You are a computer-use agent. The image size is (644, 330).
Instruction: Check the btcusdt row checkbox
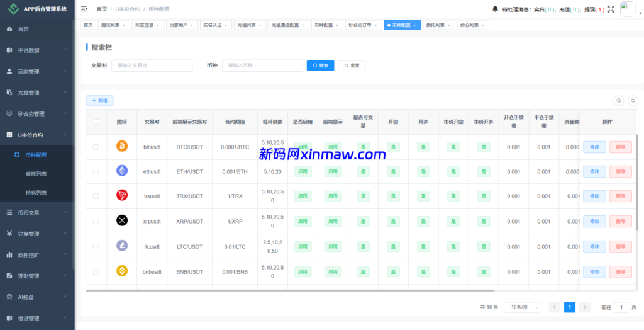click(x=96, y=147)
